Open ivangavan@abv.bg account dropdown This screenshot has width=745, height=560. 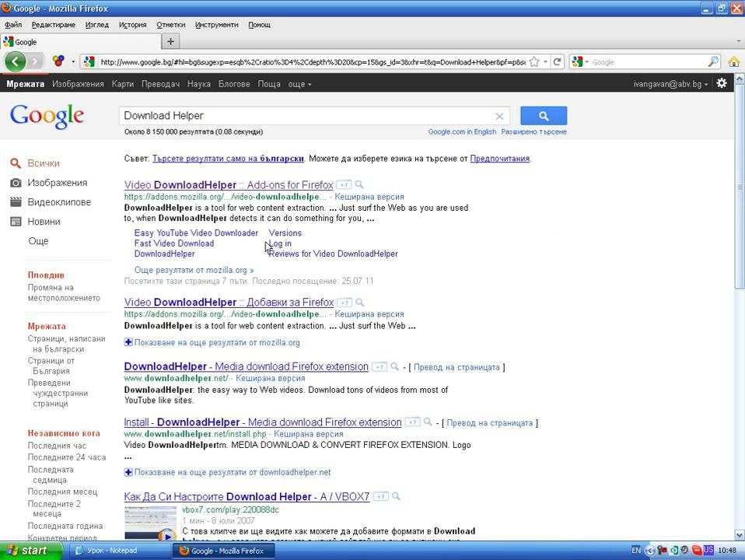click(x=670, y=84)
